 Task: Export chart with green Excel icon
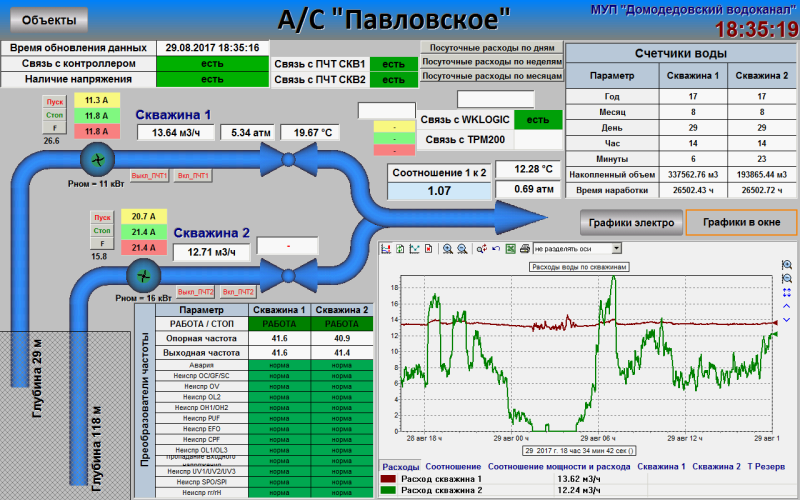(510, 248)
